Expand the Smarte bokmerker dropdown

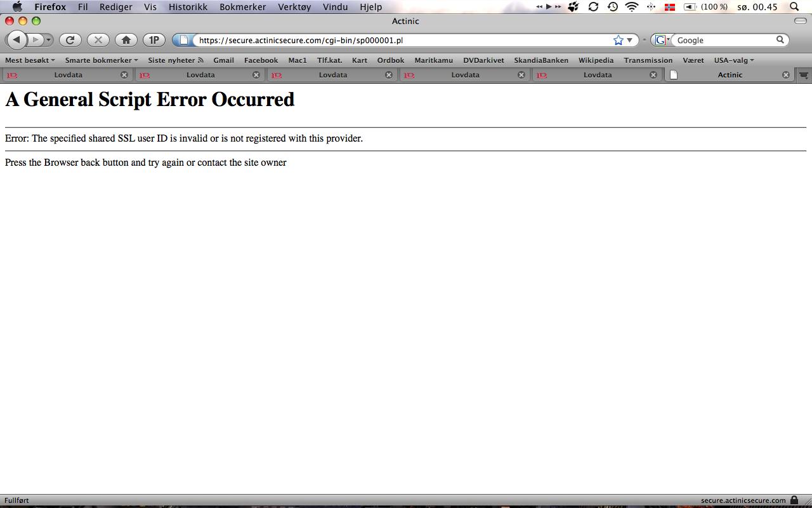click(101, 60)
